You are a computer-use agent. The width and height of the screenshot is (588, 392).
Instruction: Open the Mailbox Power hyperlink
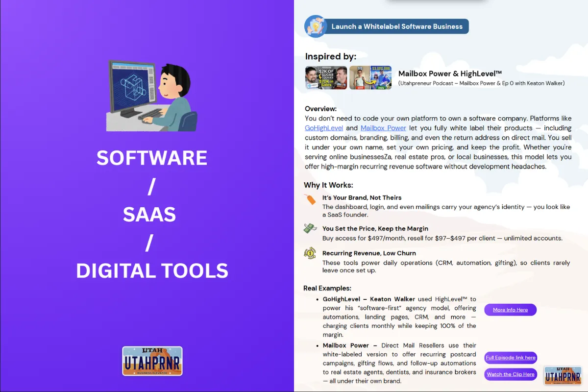pos(383,128)
